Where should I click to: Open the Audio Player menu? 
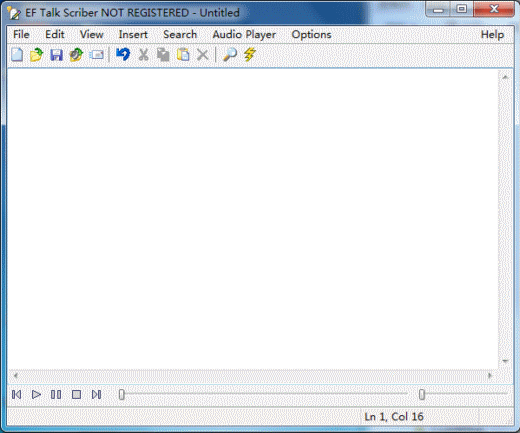(244, 35)
